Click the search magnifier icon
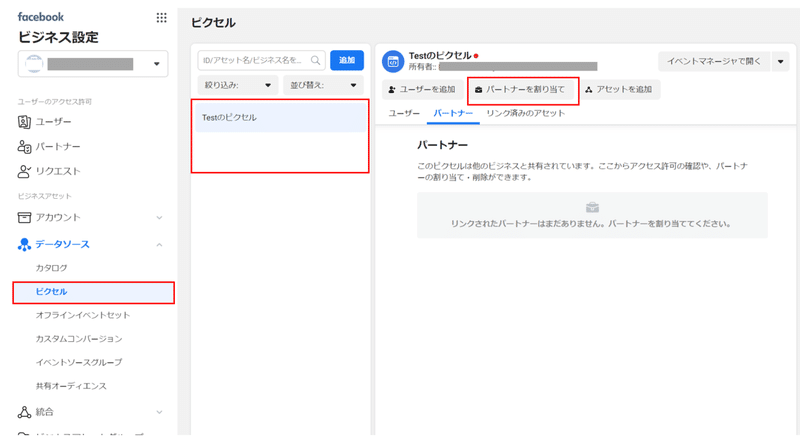The image size is (800, 440). (x=315, y=60)
